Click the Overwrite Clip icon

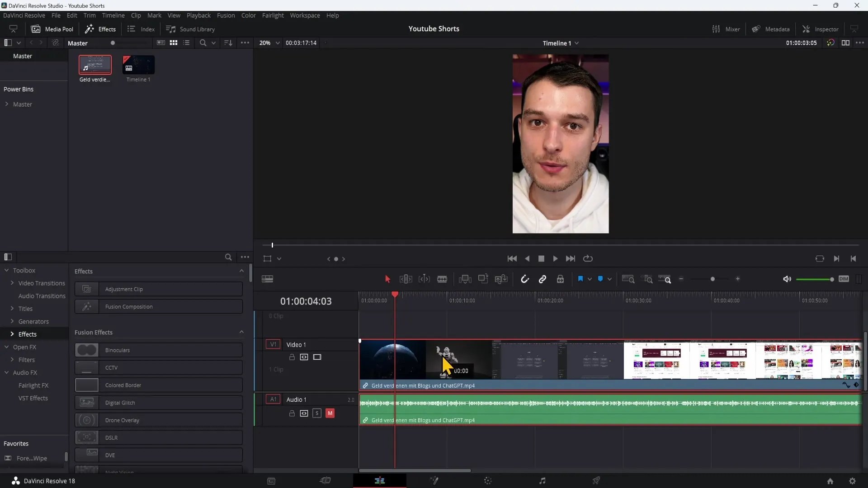point(483,279)
